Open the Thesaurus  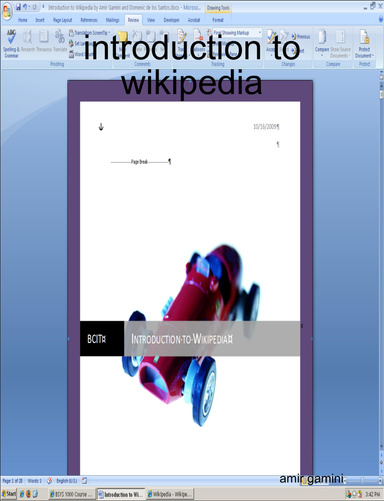(44, 41)
